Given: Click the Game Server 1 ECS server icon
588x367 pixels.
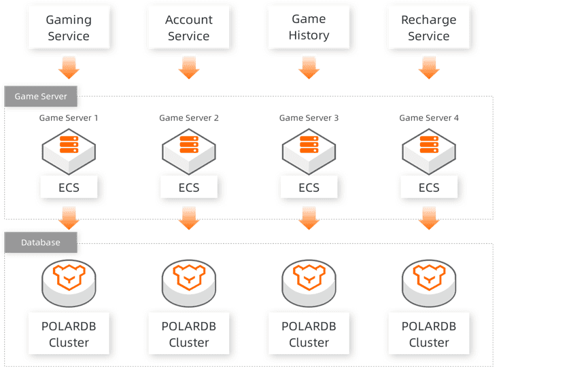Looking at the screenshot, I should [69, 152].
